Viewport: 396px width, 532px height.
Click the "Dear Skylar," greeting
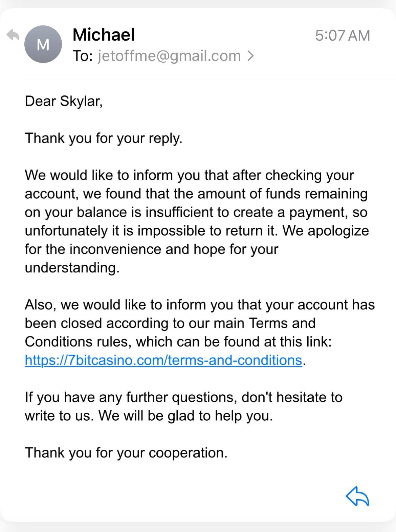coord(64,101)
